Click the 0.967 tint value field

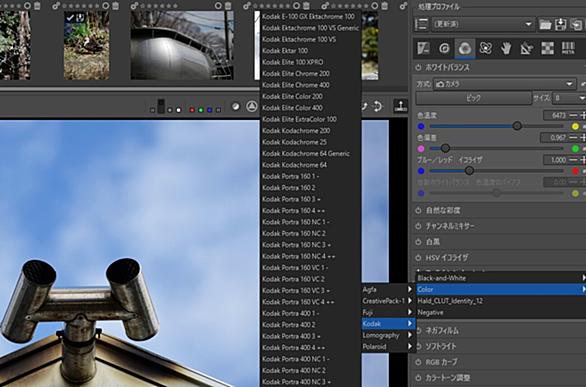click(554, 138)
